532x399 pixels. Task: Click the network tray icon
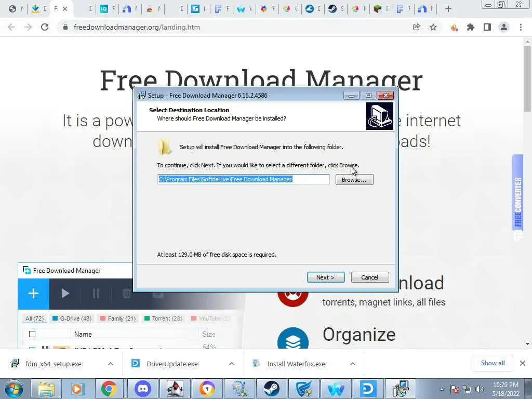pyautogui.click(x=467, y=389)
